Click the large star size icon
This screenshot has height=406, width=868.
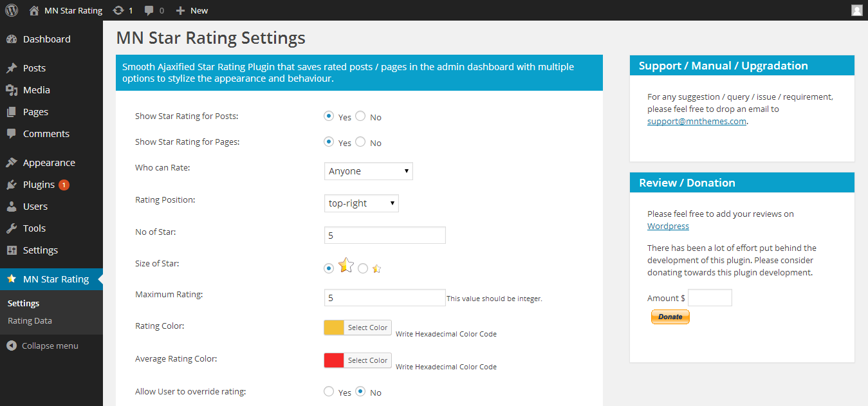(346, 265)
